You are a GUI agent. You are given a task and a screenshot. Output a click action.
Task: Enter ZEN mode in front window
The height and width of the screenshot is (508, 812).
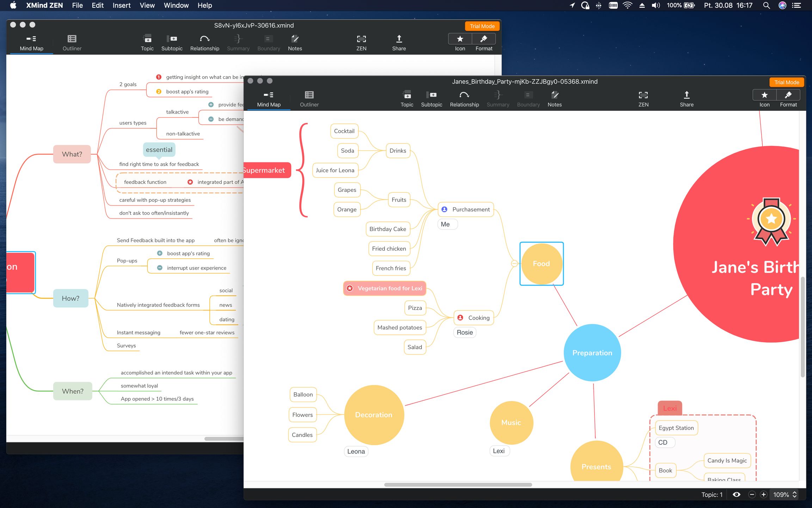[643, 95]
